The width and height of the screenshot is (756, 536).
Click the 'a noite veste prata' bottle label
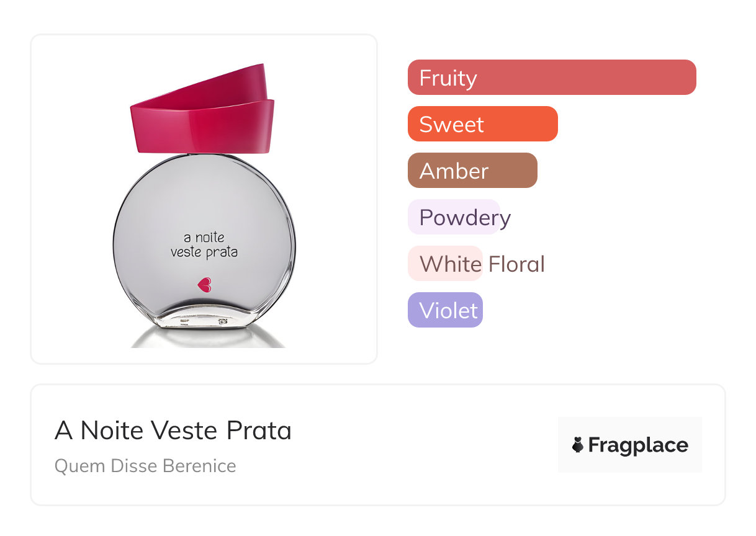point(204,244)
